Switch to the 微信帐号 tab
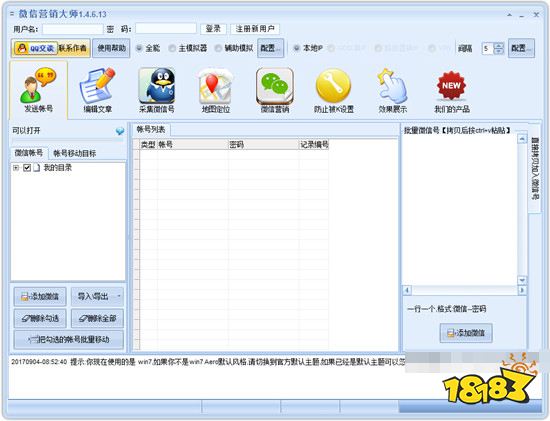Screen dimensions: 550x421 click(x=29, y=153)
